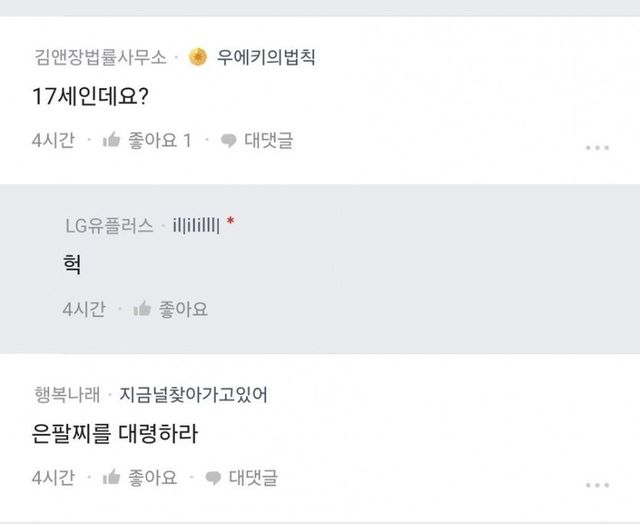Click reply bubble icon under 은팔찌를 대령하라
640x524 pixels.
[x=213, y=478]
